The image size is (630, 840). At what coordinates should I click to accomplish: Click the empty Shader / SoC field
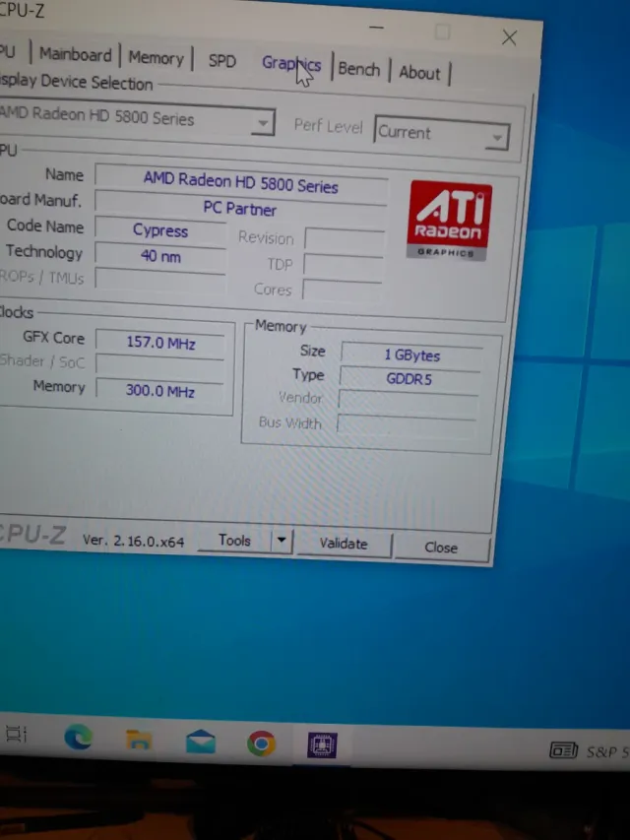[160, 367]
